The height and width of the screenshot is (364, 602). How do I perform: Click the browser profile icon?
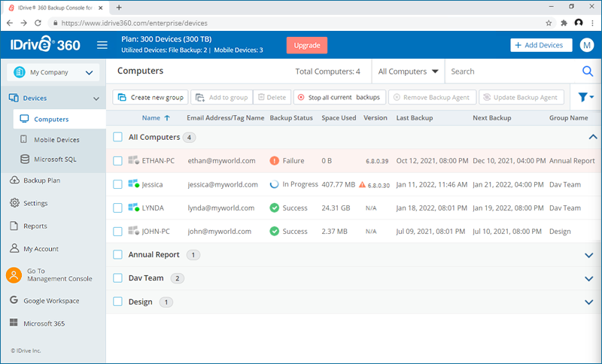(x=579, y=23)
